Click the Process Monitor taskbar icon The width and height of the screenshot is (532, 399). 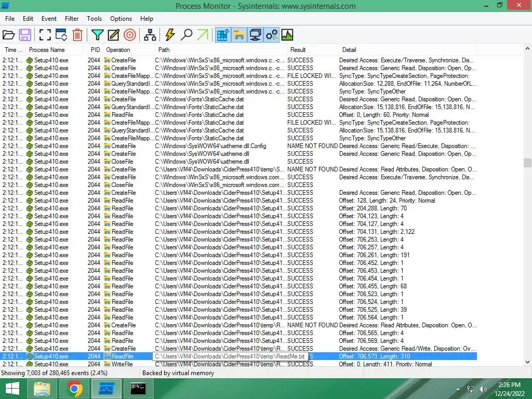tap(106, 389)
